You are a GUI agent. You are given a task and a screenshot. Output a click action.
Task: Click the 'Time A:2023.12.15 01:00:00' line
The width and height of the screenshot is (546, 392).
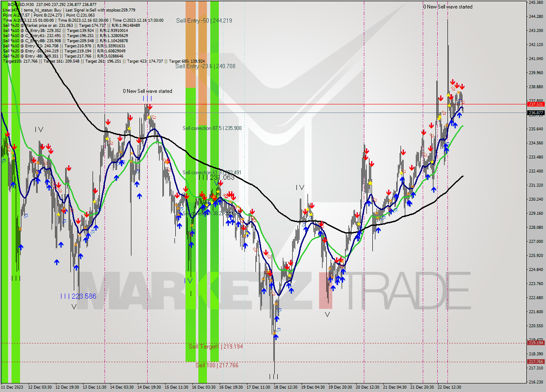[x=28, y=20]
